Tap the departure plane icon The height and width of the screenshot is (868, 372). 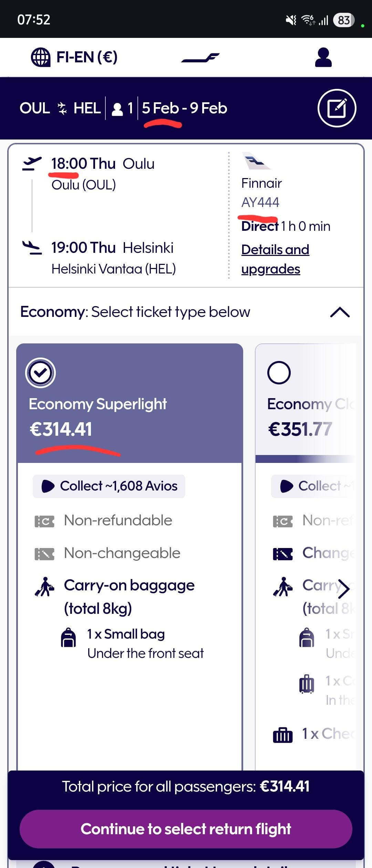[x=32, y=163]
